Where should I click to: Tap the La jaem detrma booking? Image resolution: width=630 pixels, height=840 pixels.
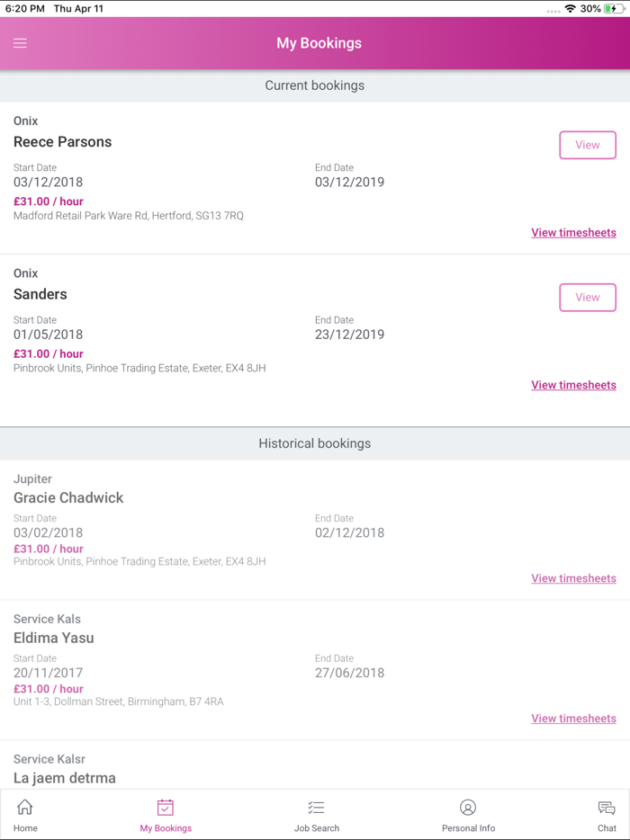(x=65, y=778)
